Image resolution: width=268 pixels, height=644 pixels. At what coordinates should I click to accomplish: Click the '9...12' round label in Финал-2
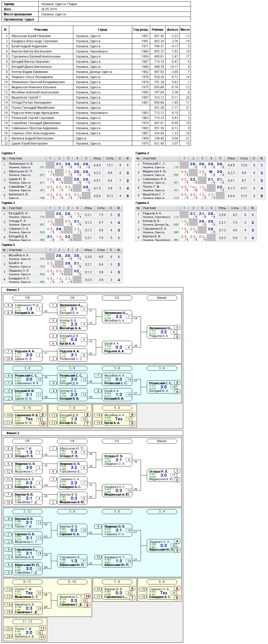(x=27, y=582)
